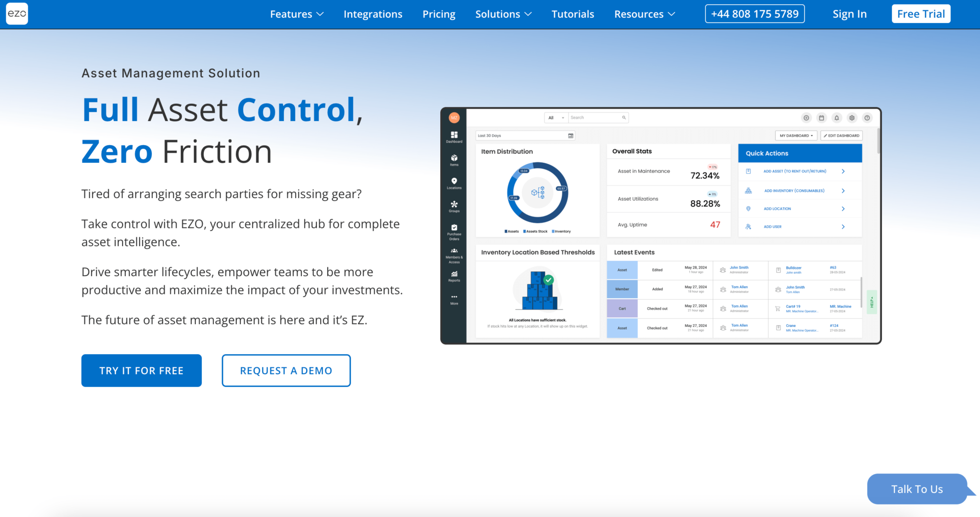Select the Items cube icon in sidebar
This screenshot has height=517, width=980.
(x=454, y=158)
